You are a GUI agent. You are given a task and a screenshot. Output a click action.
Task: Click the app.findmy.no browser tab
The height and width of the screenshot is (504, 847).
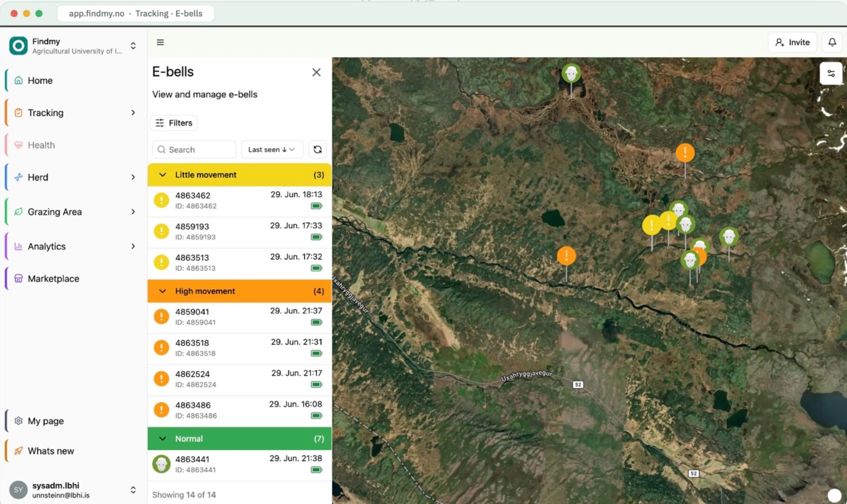(x=136, y=14)
